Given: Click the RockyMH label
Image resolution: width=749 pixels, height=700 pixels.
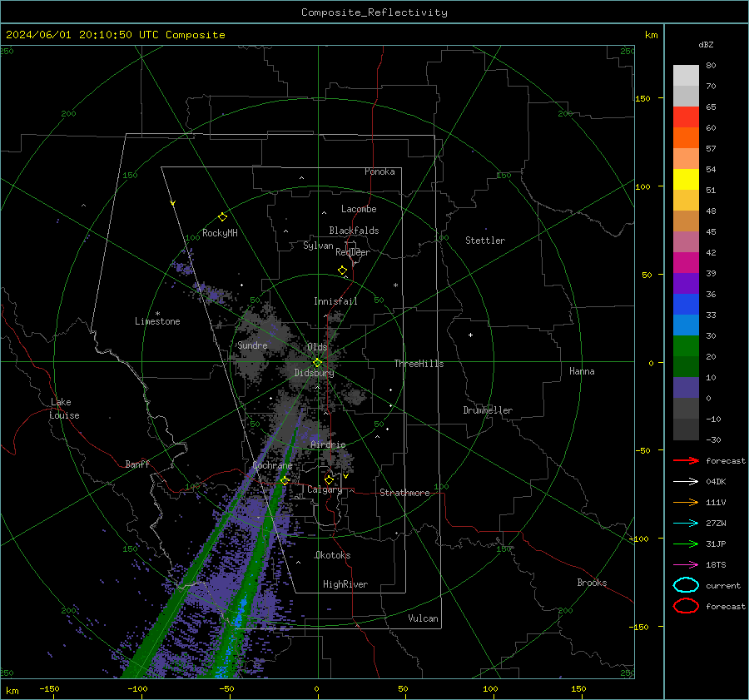Looking at the screenshot, I should pyautogui.click(x=220, y=233).
